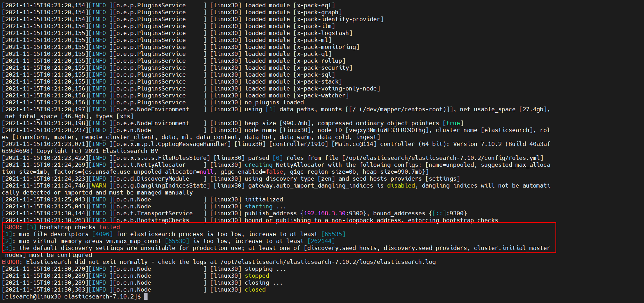Click 'vm.max_map_count' setting name
644x303 pixels.
point(134,241)
